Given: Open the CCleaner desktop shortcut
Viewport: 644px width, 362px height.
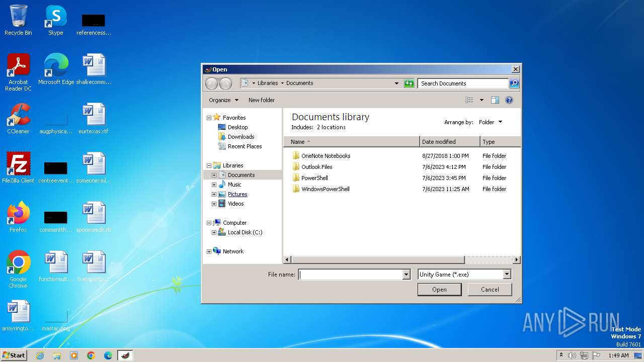Looking at the screenshot, I should point(18,119).
